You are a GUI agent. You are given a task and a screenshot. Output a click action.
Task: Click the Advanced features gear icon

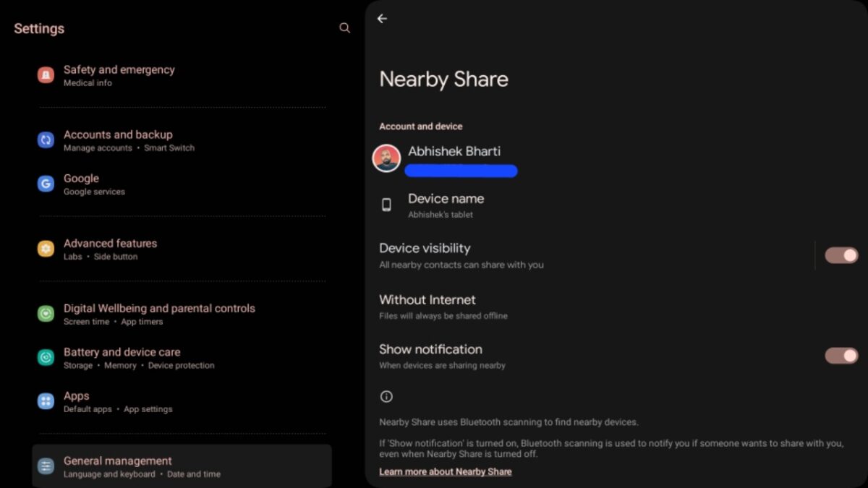coord(46,249)
